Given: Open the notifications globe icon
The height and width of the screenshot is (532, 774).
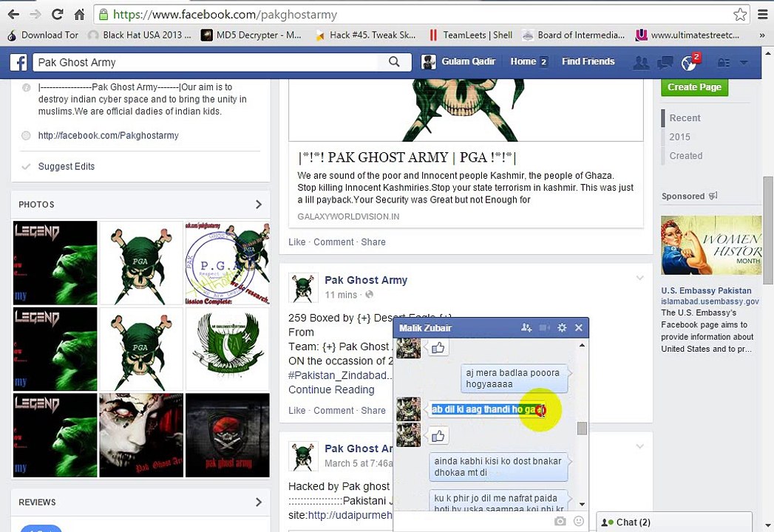Looking at the screenshot, I should (688, 63).
